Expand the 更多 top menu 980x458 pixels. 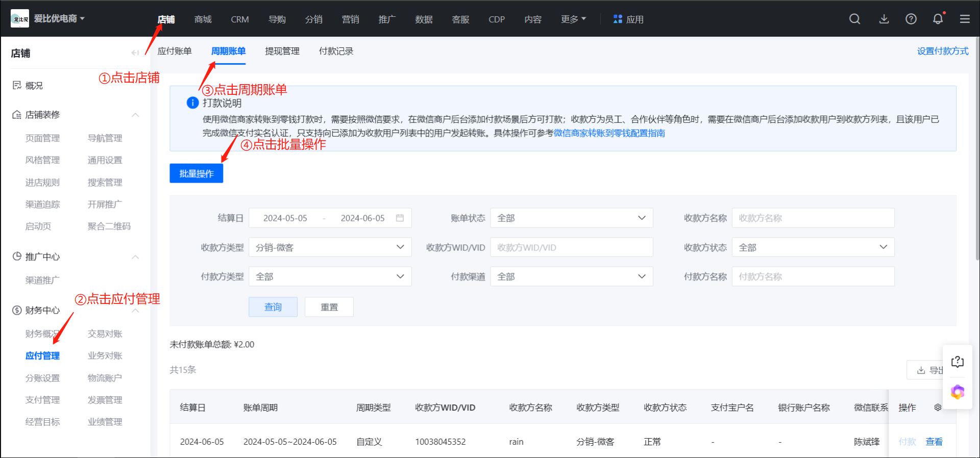[x=574, y=19]
